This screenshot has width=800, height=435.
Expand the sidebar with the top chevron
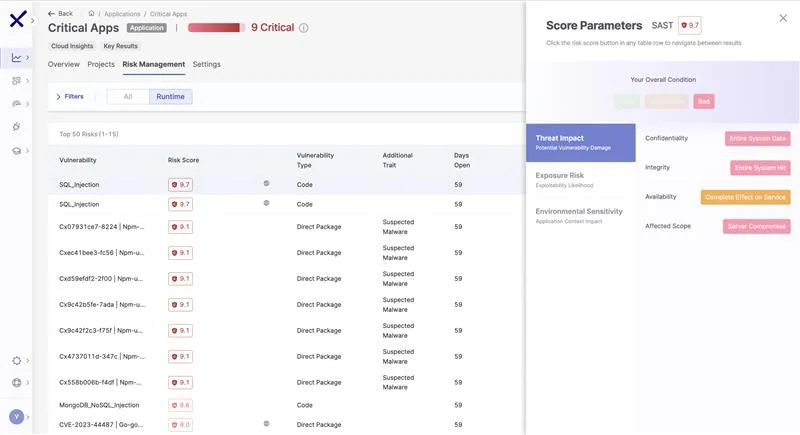pyautogui.click(x=32, y=20)
